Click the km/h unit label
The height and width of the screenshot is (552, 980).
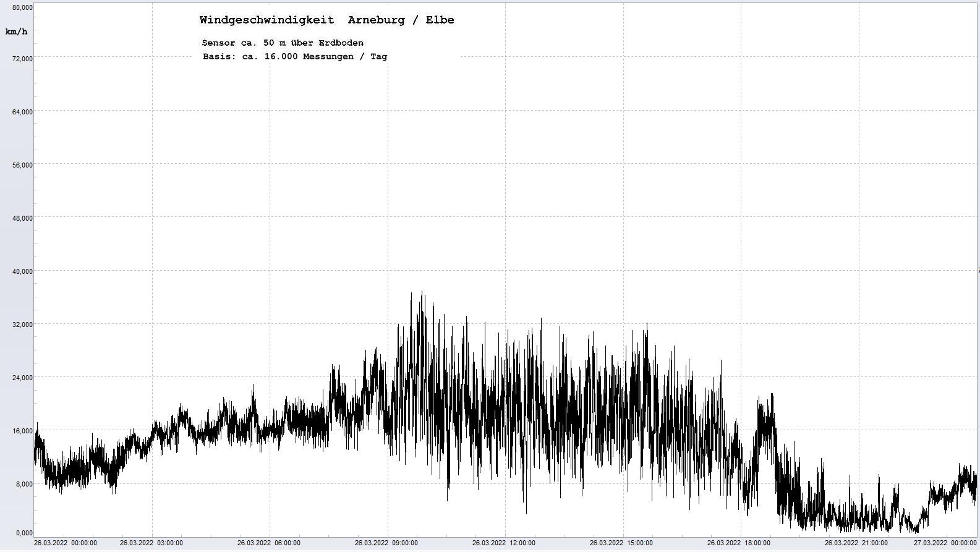(x=16, y=32)
